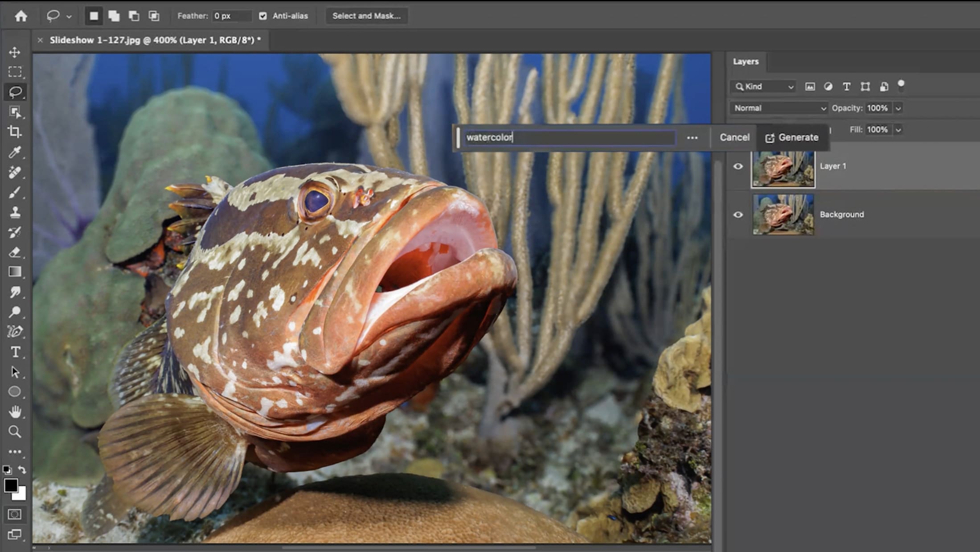Screen dimensions: 980x552
Task: Select the Pen tool
Action: click(x=15, y=332)
